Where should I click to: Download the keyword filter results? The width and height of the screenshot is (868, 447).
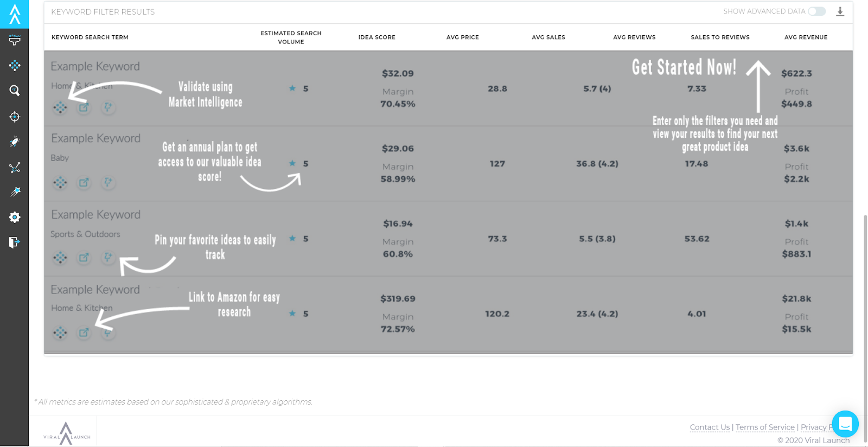(841, 11)
